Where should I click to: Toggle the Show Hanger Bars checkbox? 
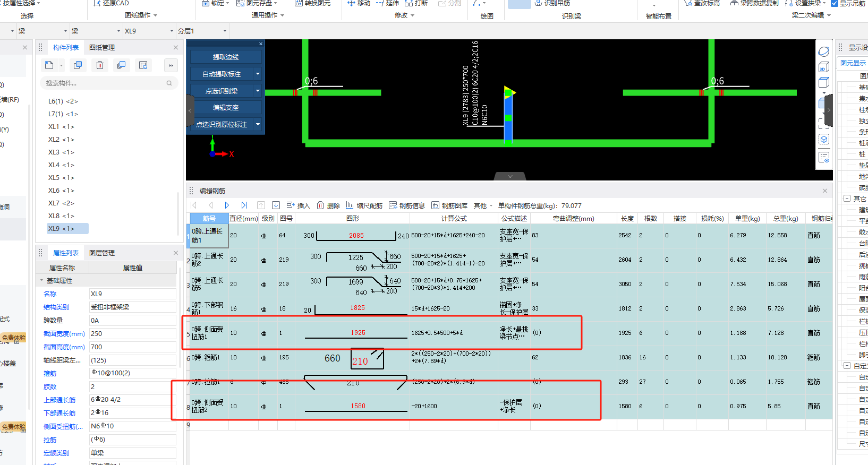tap(835, 4)
